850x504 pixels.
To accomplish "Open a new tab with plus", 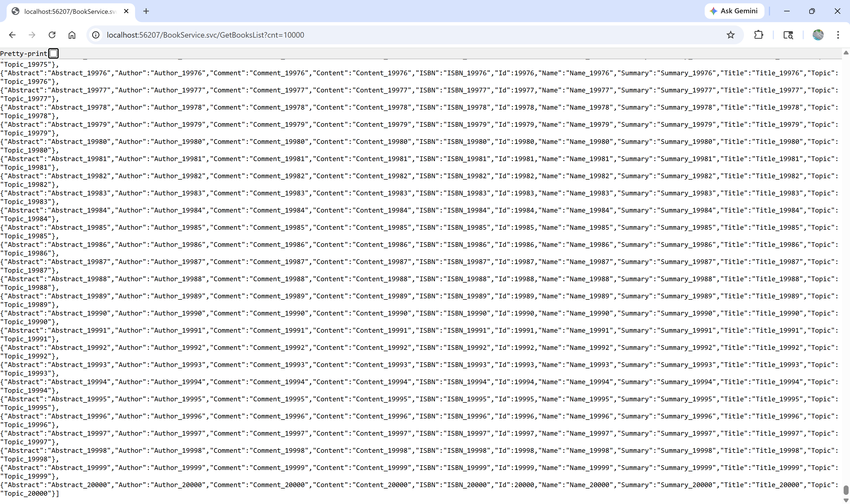I will (x=146, y=11).
